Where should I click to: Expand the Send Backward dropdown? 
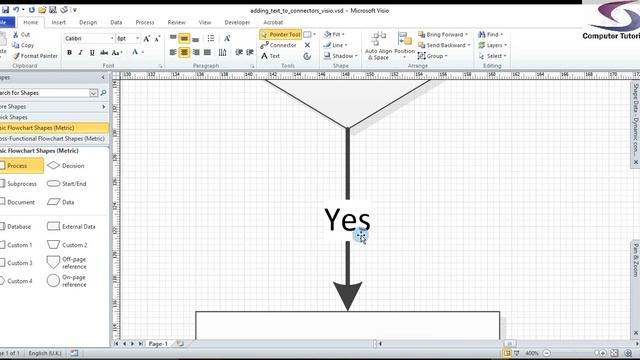click(x=469, y=45)
